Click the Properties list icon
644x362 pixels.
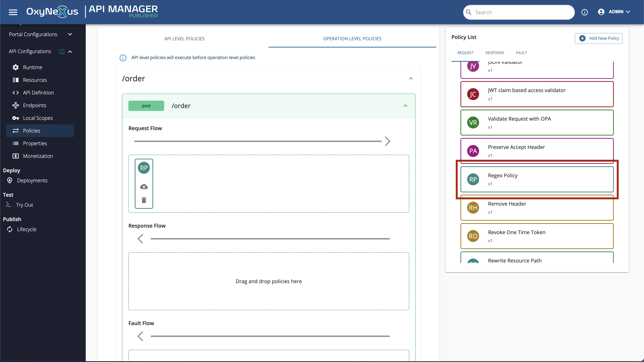(15, 143)
